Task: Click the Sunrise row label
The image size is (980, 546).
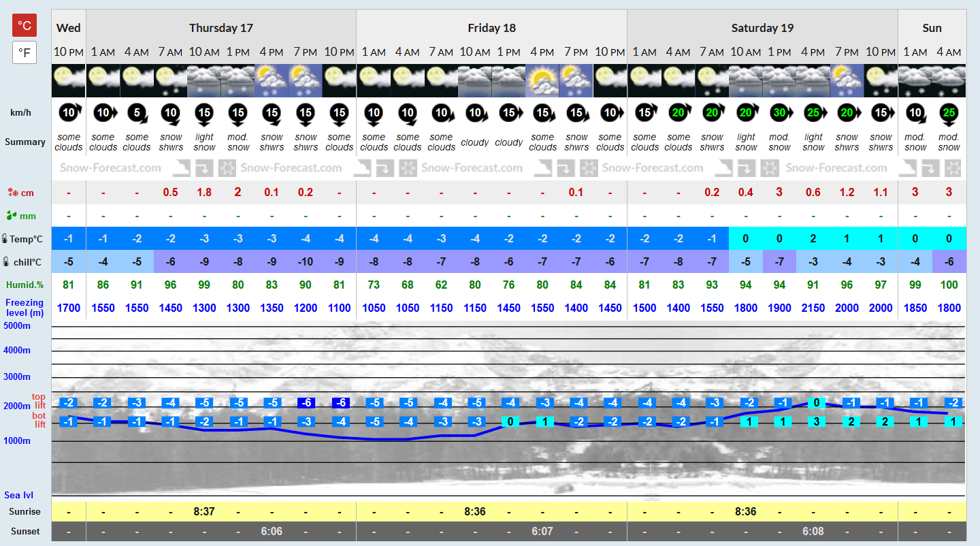Action: pyautogui.click(x=24, y=511)
